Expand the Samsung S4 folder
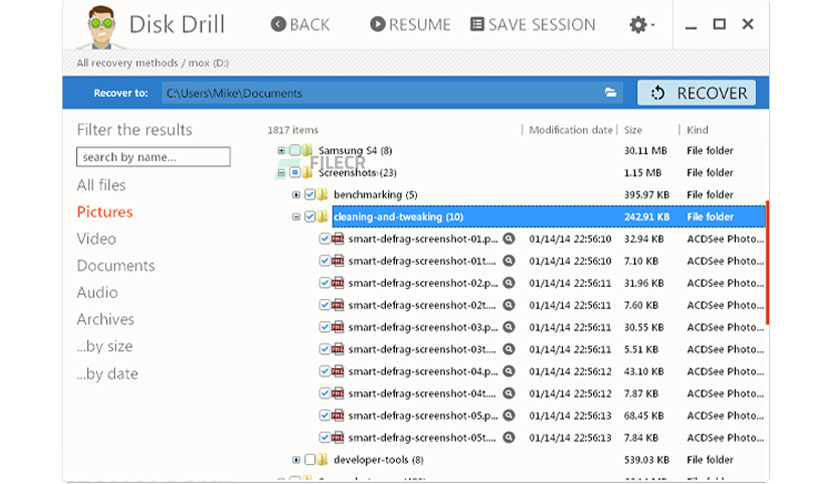 [281, 150]
